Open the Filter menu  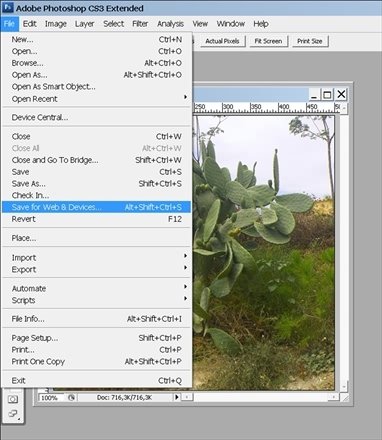coord(140,24)
